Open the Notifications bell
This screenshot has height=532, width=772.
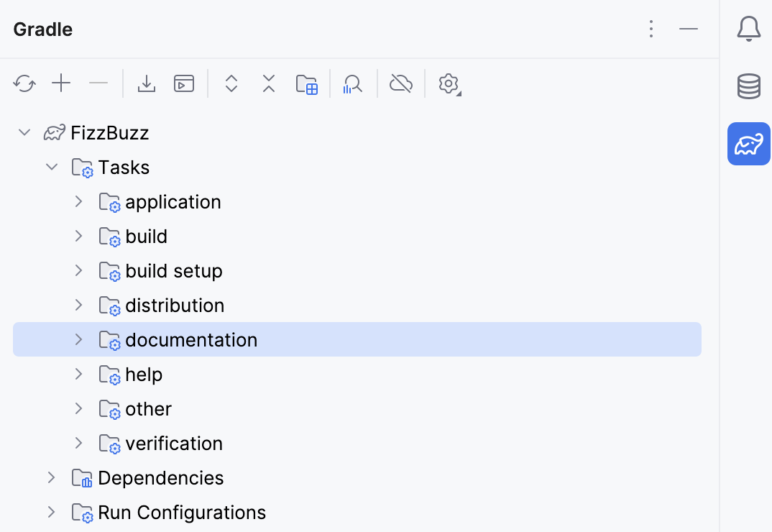(748, 29)
